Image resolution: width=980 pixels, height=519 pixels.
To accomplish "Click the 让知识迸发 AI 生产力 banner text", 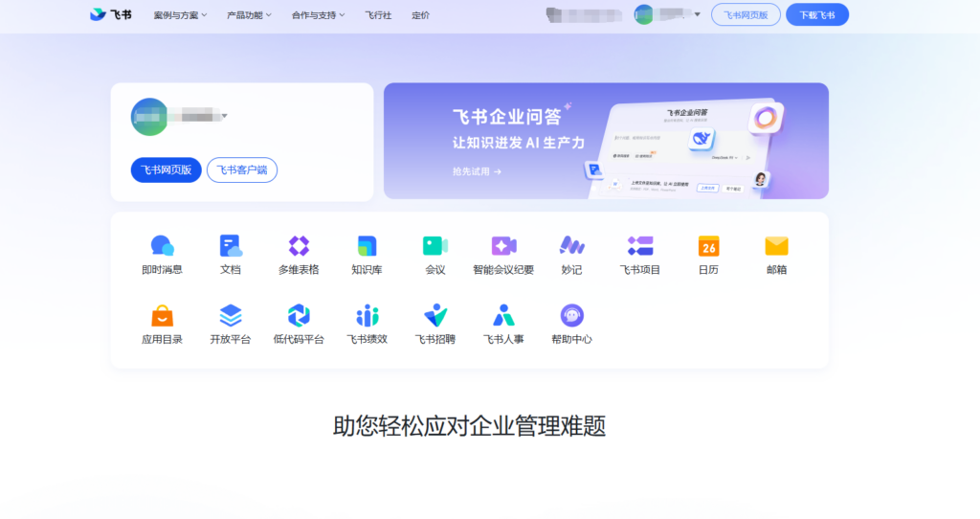I will click(x=519, y=144).
